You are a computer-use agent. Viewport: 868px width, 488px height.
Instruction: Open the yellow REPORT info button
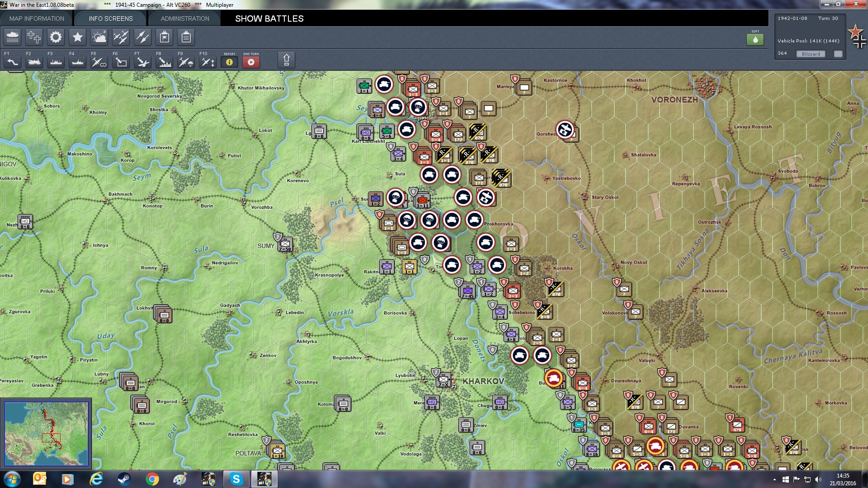(x=229, y=62)
